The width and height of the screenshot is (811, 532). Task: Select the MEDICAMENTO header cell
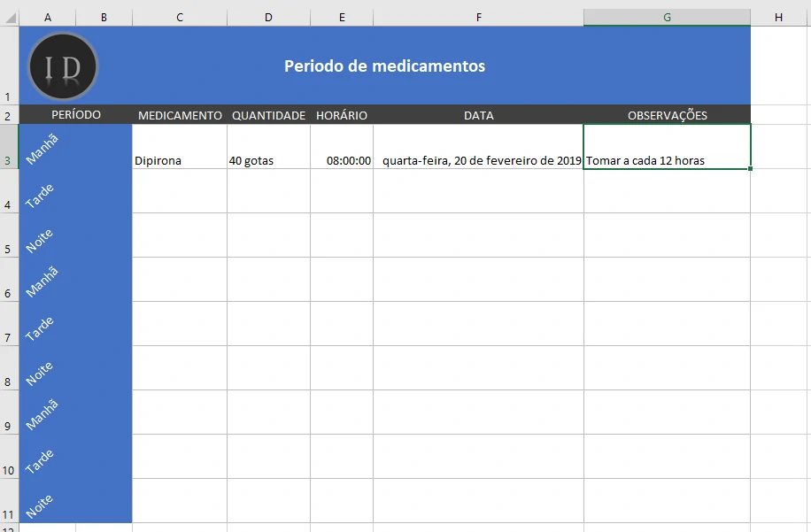tap(179, 114)
